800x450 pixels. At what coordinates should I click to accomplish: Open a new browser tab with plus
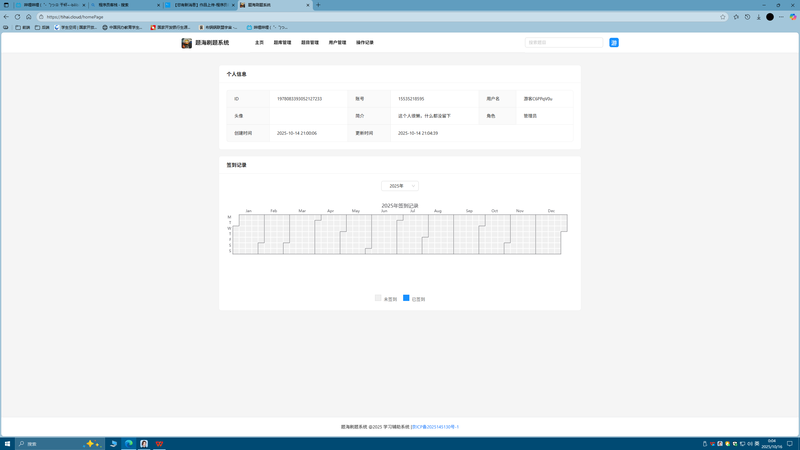tap(318, 5)
